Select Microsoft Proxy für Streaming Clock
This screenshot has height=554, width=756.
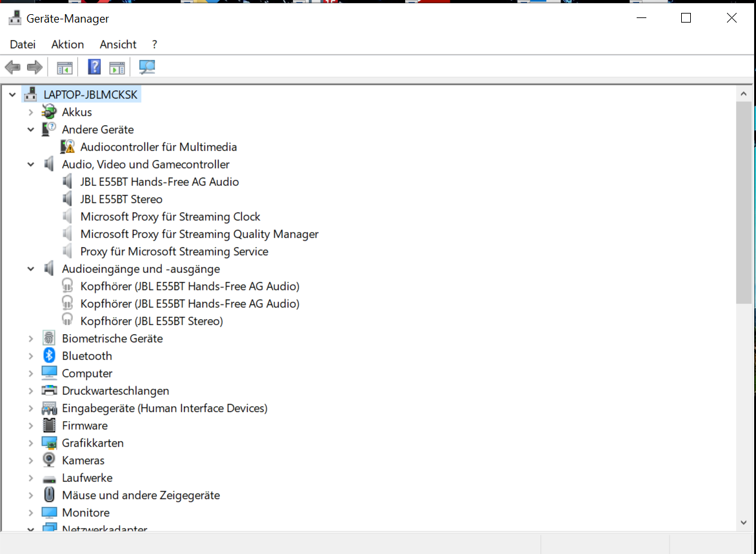point(170,216)
